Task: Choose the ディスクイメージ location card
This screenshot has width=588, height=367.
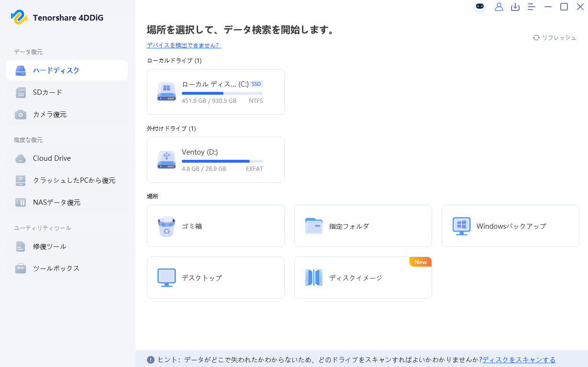Action: pos(363,278)
